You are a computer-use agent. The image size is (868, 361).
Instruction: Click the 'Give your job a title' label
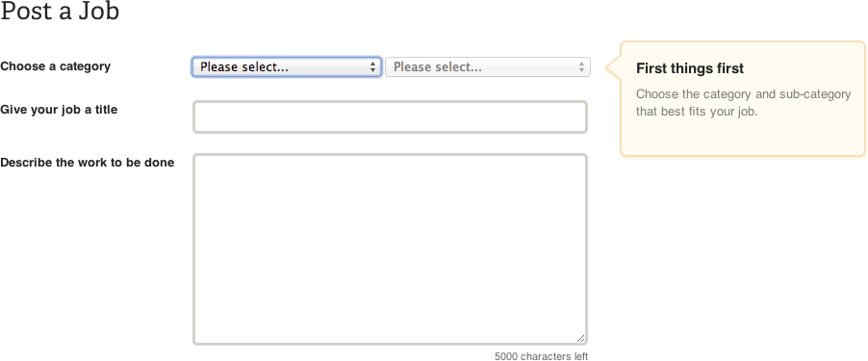click(59, 110)
